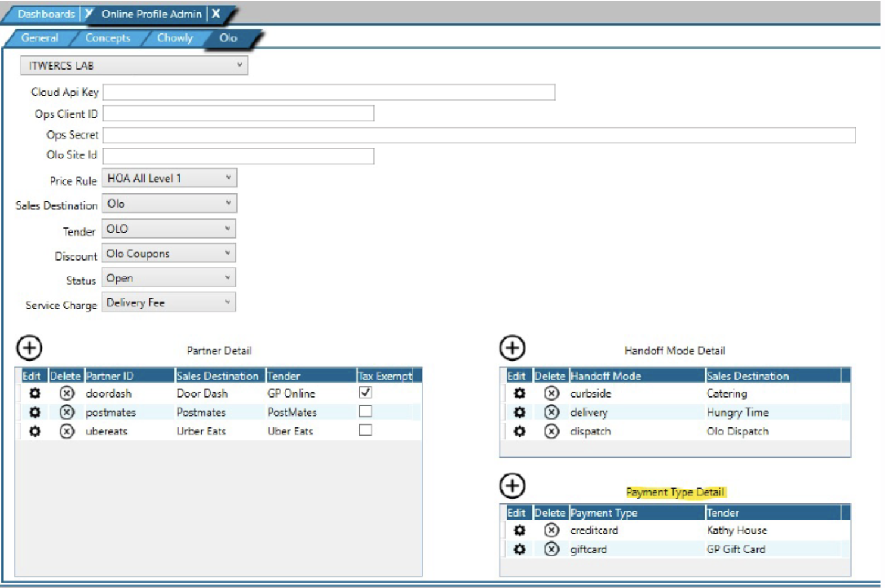Sort by Partner ID column header
The width and height of the screenshot is (885, 588).
click(x=129, y=376)
